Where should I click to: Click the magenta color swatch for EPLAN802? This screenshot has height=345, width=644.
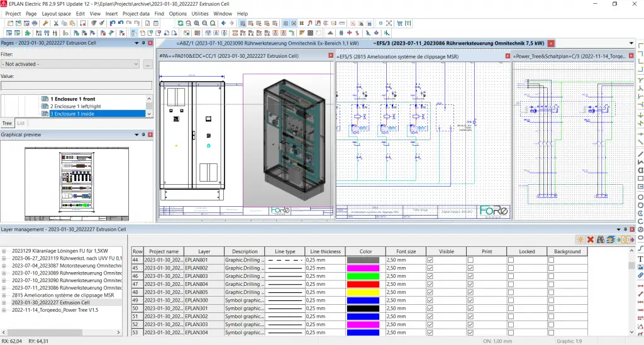363,268
